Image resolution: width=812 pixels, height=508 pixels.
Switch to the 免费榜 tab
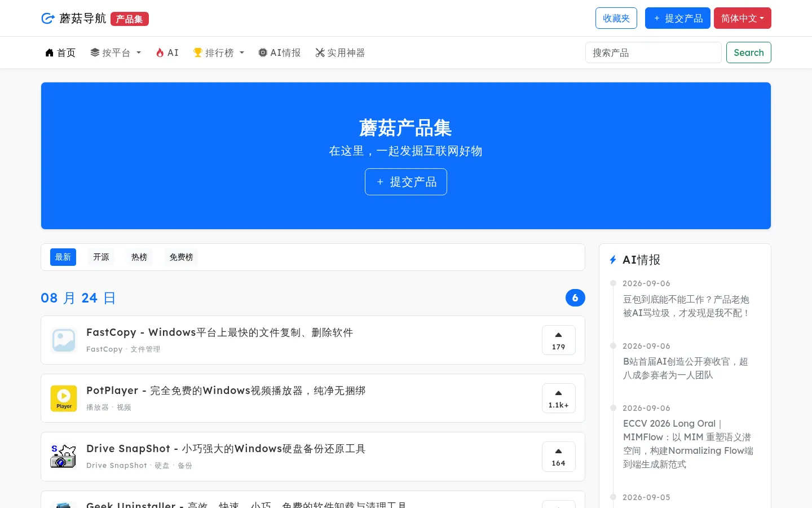point(182,257)
